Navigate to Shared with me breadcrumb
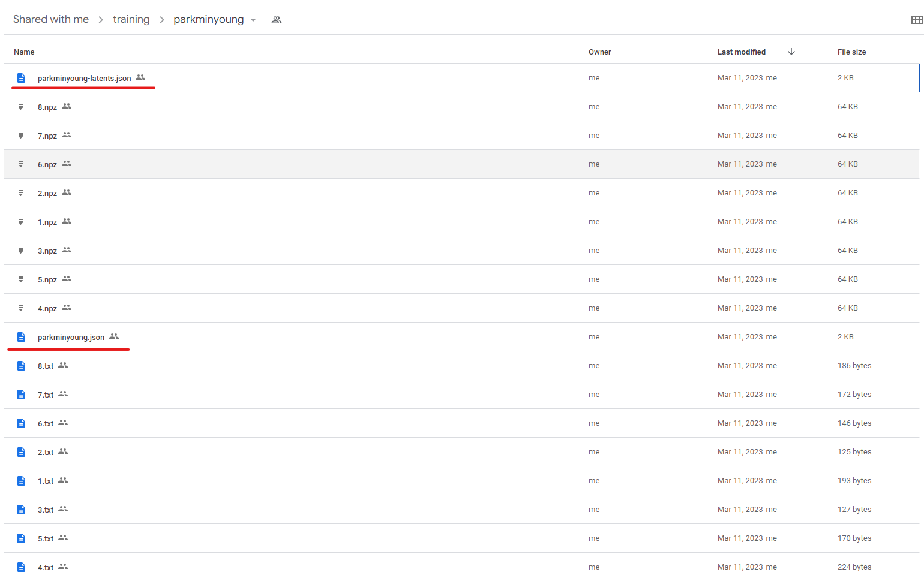 click(x=51, y=19)
